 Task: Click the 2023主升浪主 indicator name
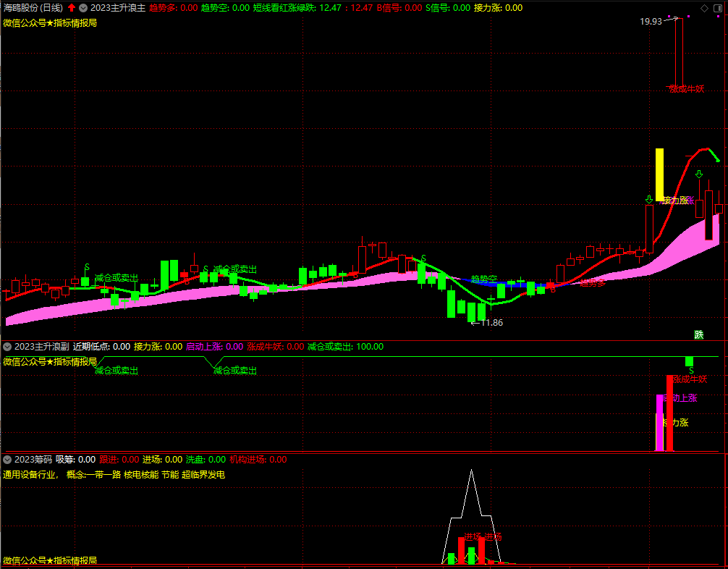pyautogui.click(x=118, y=8)
